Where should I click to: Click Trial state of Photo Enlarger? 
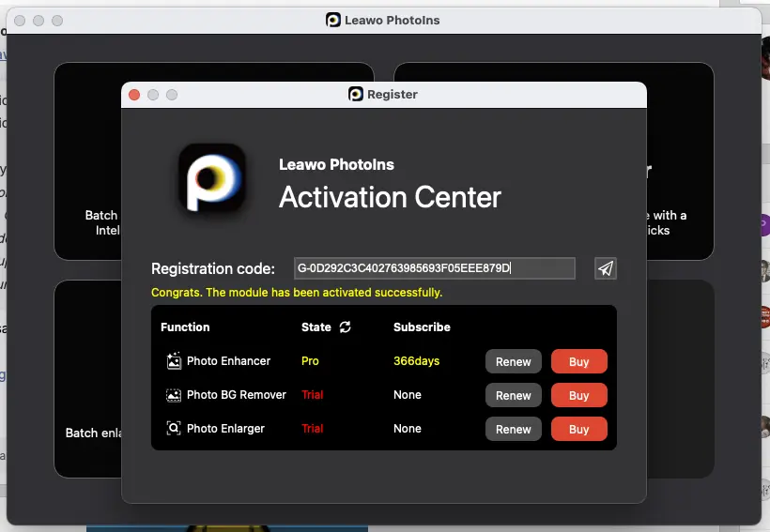313,429
